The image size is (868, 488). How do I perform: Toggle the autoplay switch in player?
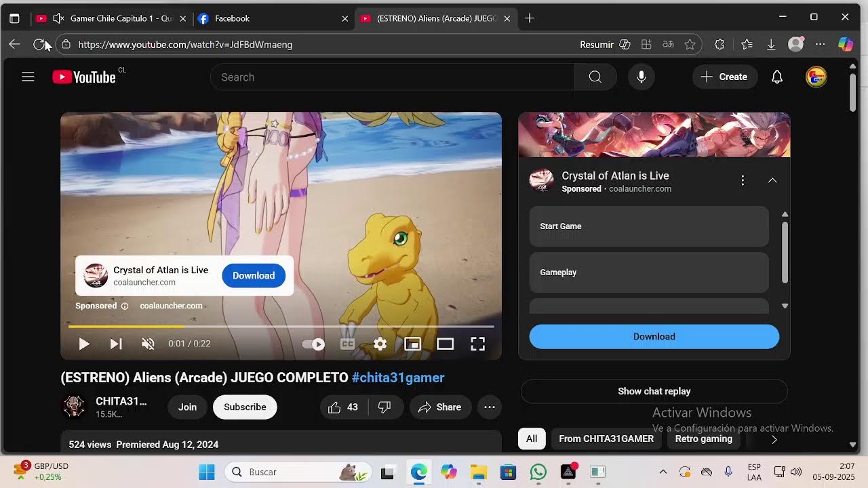[313, 344]
